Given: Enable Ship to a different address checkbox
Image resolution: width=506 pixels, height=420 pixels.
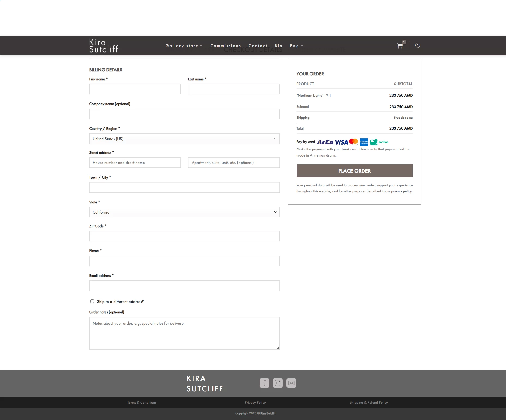Looking at the screenshot, I should [x=92, y=301].
